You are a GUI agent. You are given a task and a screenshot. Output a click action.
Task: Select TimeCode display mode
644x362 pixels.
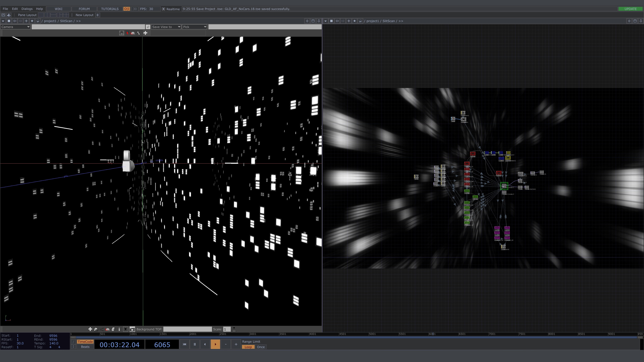(x=85, y=342)
